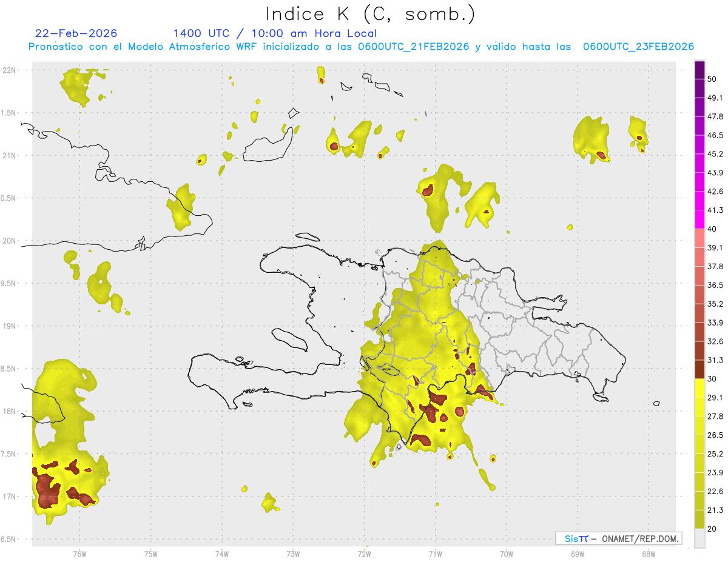Click the 71W longitude axis label
The width and height of the screenshot is (728, 562).
point(435,554)
